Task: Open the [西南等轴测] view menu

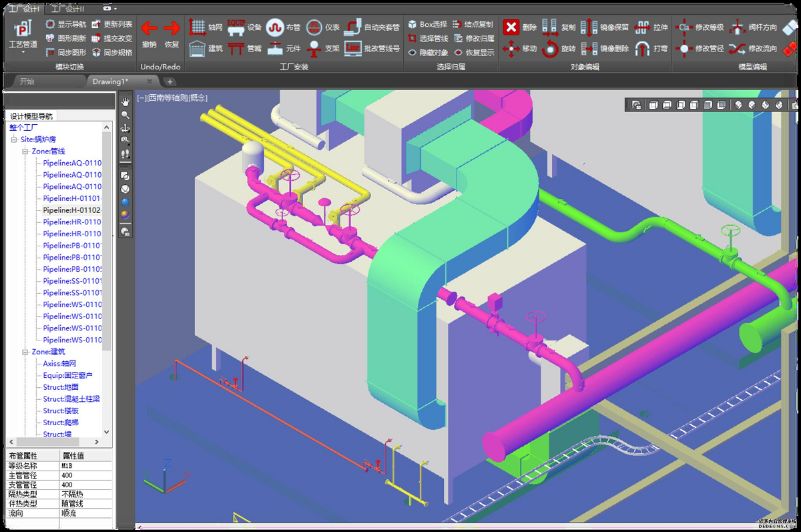Action: [x=167, y=98]
